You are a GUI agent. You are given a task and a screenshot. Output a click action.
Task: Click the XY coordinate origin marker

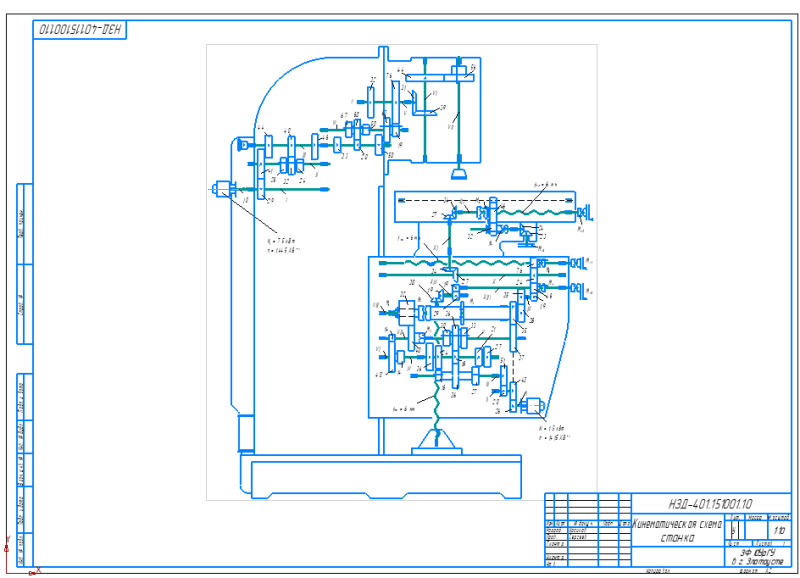coord(7,572)
